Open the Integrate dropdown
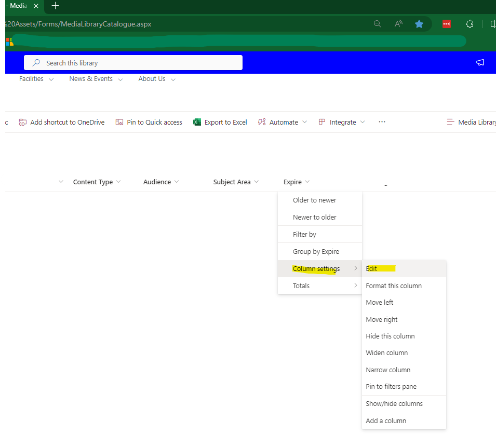 [x=342, y=122]
